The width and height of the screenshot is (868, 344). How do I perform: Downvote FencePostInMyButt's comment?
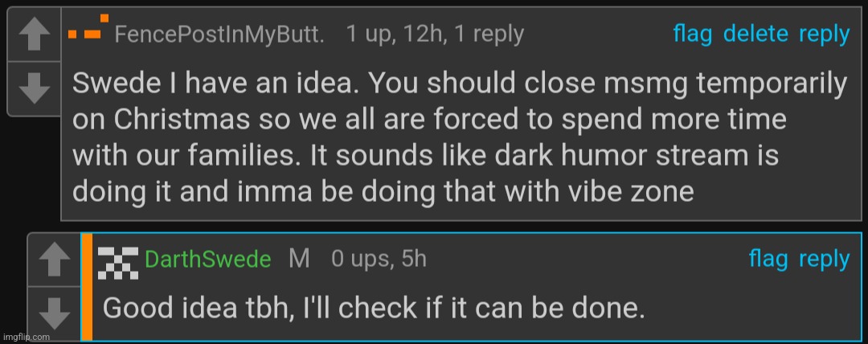[35, 88]
